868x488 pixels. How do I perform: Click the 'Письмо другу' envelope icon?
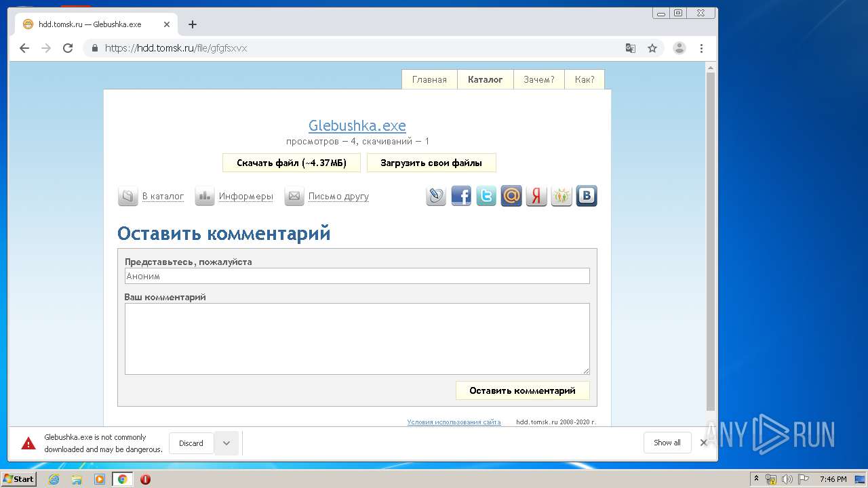[294, 197]
